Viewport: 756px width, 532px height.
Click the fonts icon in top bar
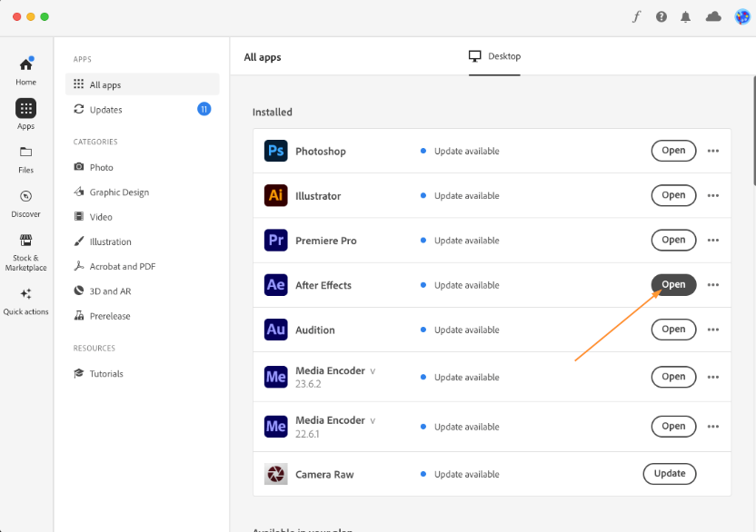pyautogui.click(x=637, y=16)
